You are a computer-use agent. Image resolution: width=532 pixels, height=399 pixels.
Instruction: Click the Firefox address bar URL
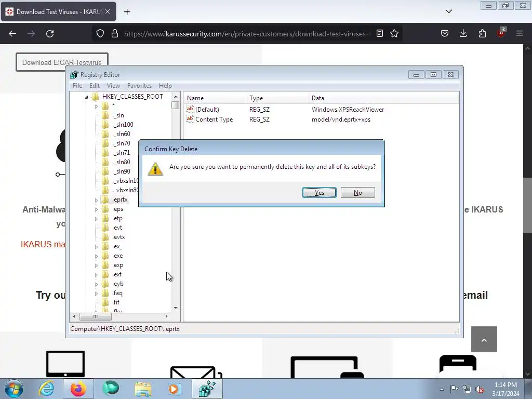click(247, 34)
